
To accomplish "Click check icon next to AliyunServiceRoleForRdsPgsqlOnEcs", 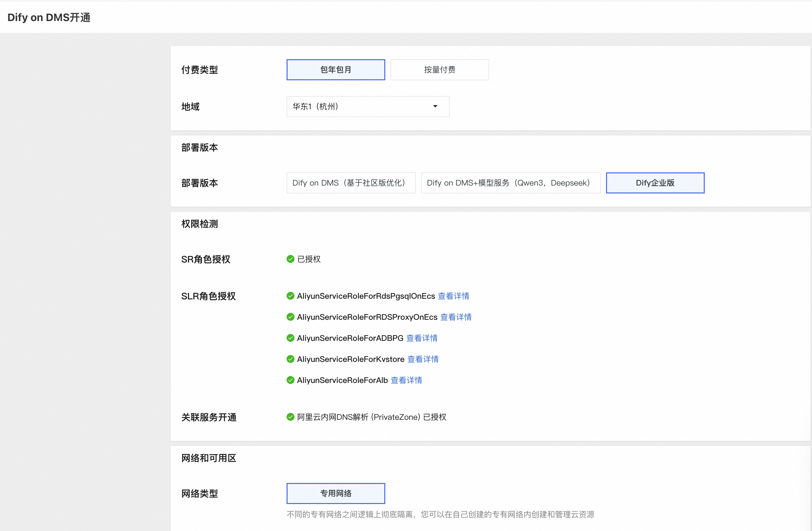I will tap(290, 296).
